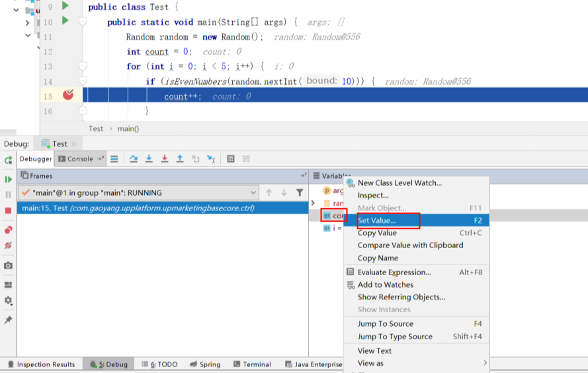Screen dimensions: 588x373
Task: Click previous frame up arrow
Action: pos(269,192)
